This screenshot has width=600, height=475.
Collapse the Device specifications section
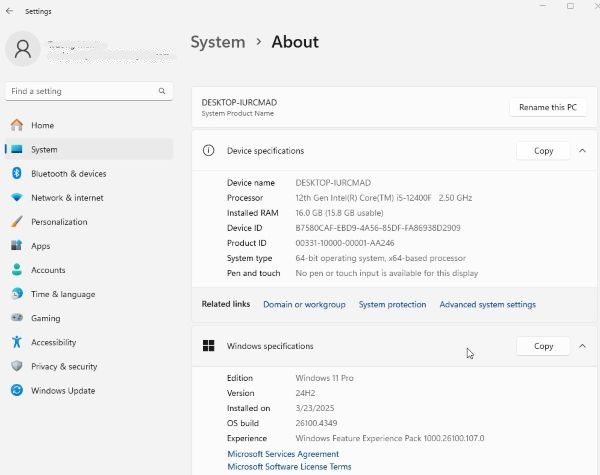[582, 151]
